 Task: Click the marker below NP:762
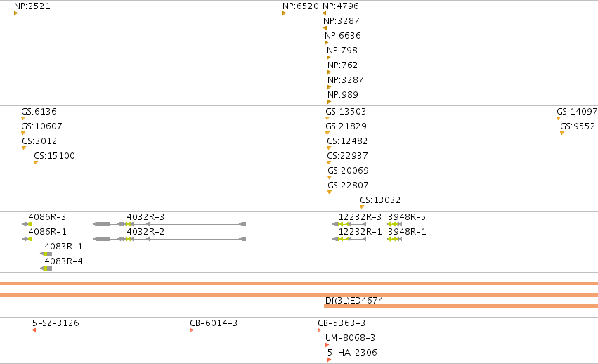click(x=329, y=72)
